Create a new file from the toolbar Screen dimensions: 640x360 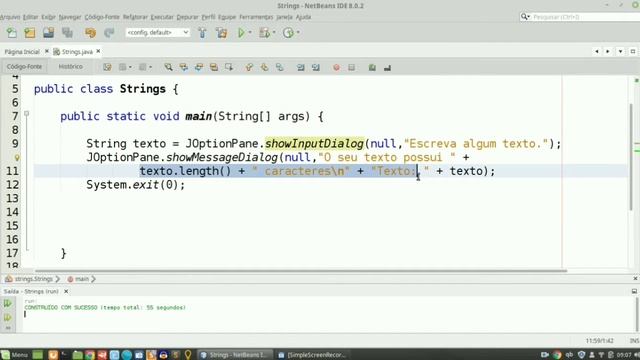(11, 33)
